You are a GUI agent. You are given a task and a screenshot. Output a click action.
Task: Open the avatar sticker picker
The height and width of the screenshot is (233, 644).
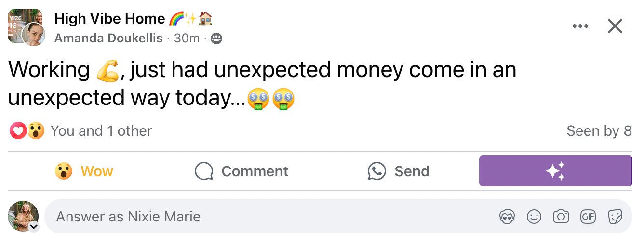(x=507, y=217)
